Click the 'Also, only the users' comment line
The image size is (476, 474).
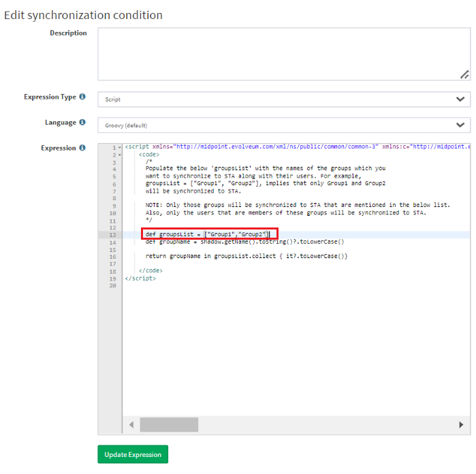click(285, 212)
